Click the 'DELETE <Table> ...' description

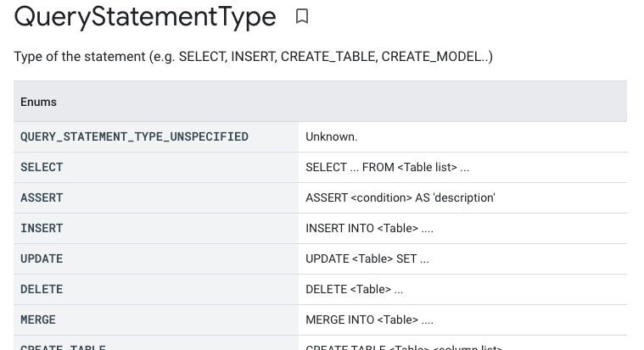click(x=354, y=289)
